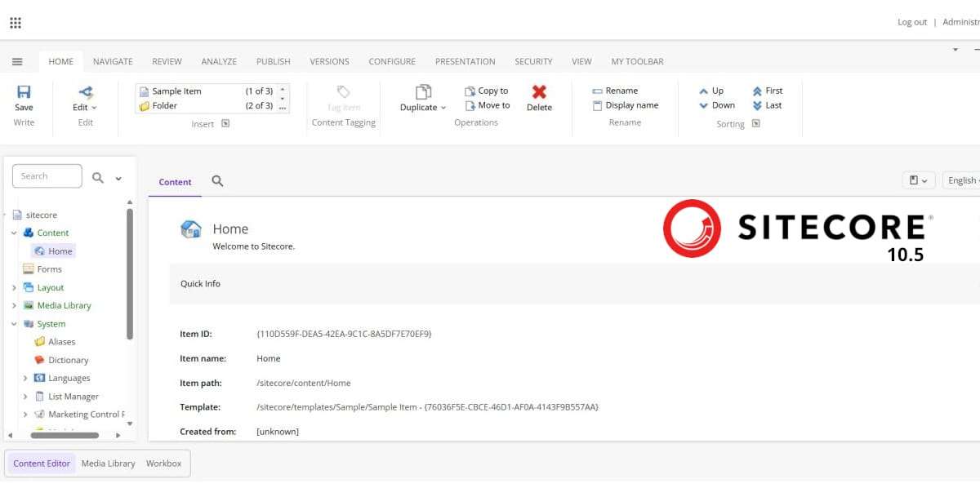Viewport: 980px width, 488px height.
Task: Collapse the Content tree node
Action: 14,233
